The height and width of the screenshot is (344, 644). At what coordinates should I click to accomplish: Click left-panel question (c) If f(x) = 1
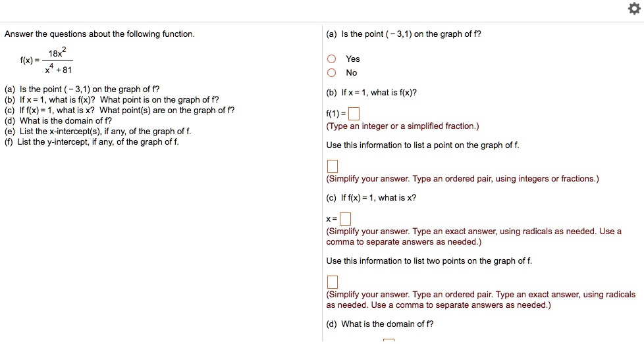(119, 111)
